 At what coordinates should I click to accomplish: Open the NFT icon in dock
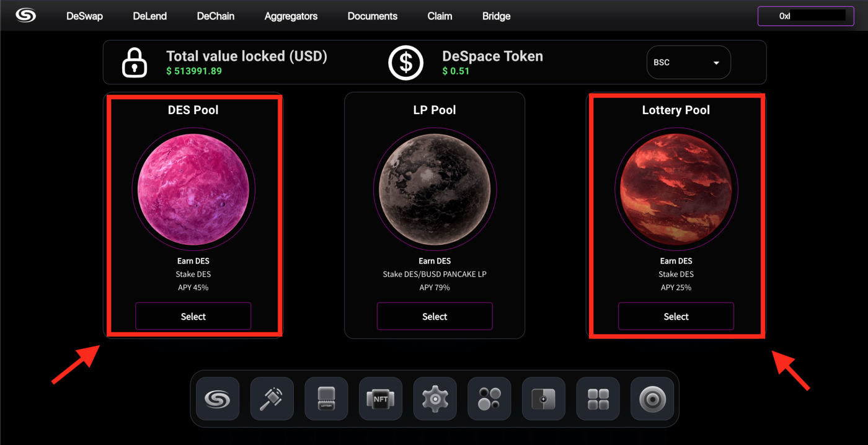click(x=381, y=399)
